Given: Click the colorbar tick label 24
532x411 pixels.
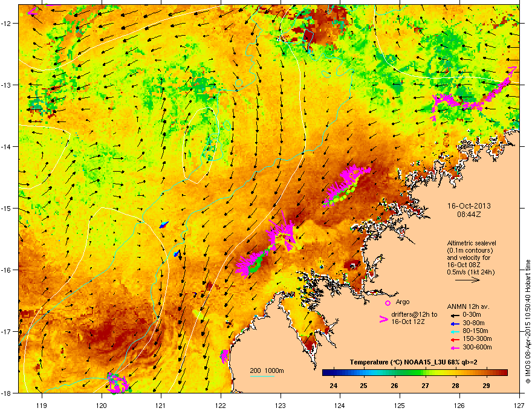Looking at the screenshot, I should tap(334, 386).
